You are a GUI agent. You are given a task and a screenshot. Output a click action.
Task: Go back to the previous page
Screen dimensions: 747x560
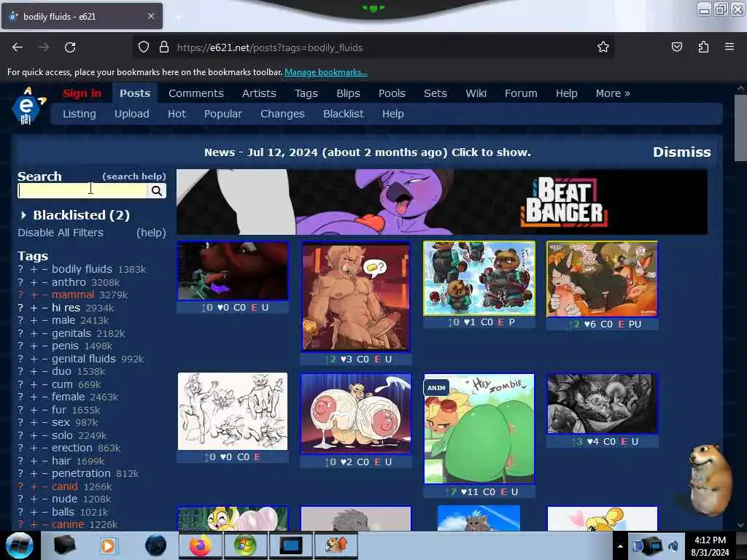pyautogui.click(x=18, y=47)
